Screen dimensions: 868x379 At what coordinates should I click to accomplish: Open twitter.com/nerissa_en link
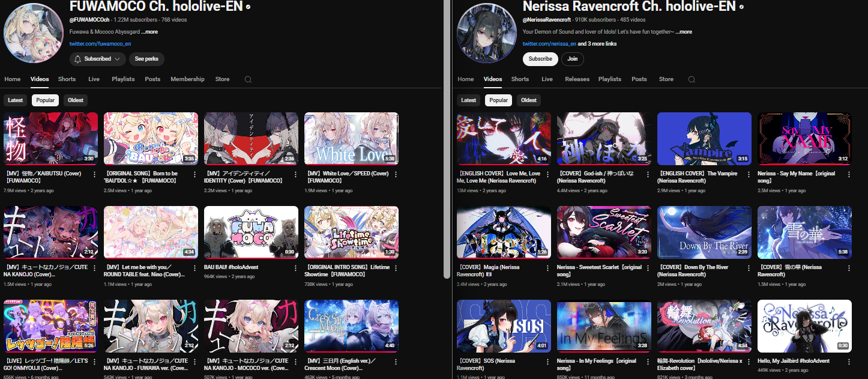(549, 44)
